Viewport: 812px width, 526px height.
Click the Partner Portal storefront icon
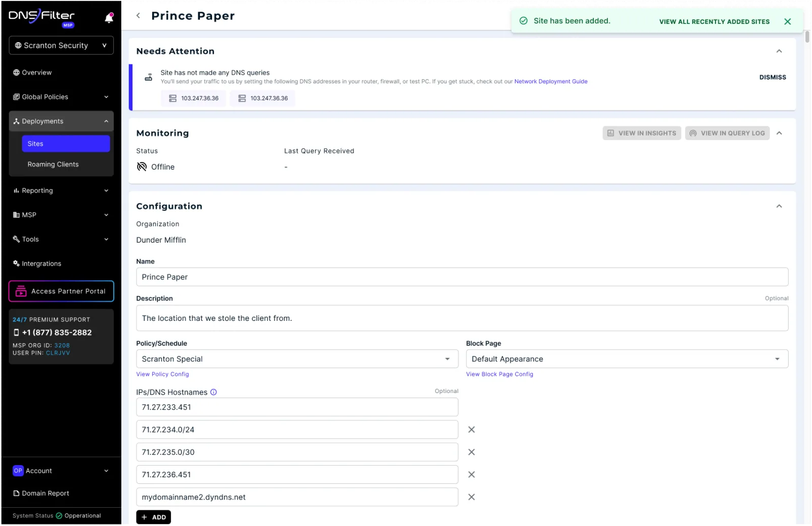21,291
